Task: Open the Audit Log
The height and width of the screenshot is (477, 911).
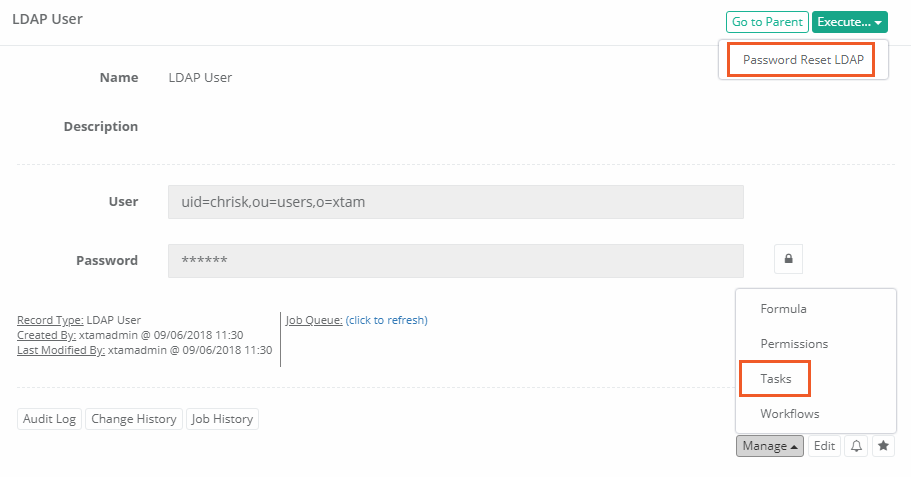Action: tap(50, 419)
